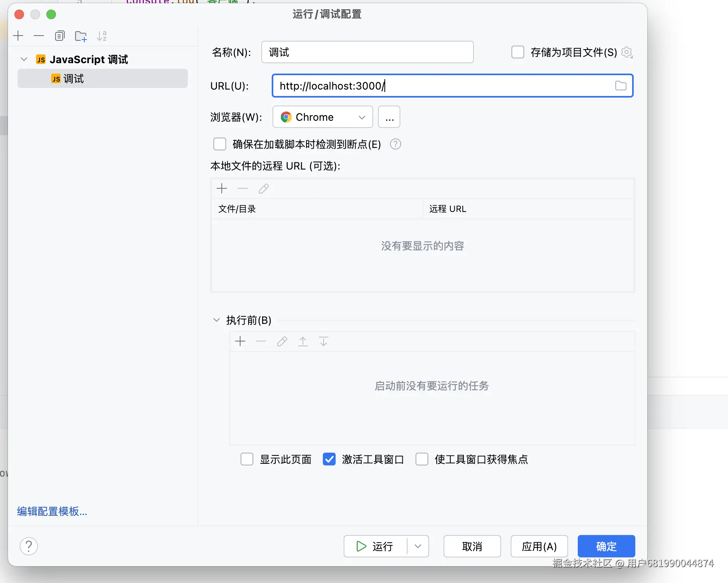Open the dialog help question mark
The width and height of the screenshot is (728, 583).
(x=29, y=546)
